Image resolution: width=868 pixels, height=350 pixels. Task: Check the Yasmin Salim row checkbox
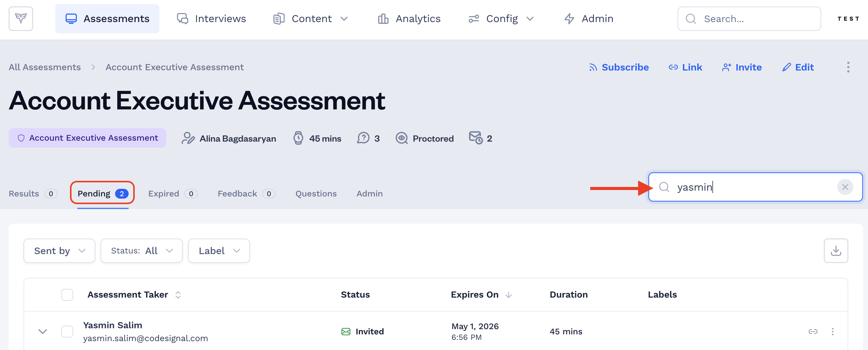[67, 332]
